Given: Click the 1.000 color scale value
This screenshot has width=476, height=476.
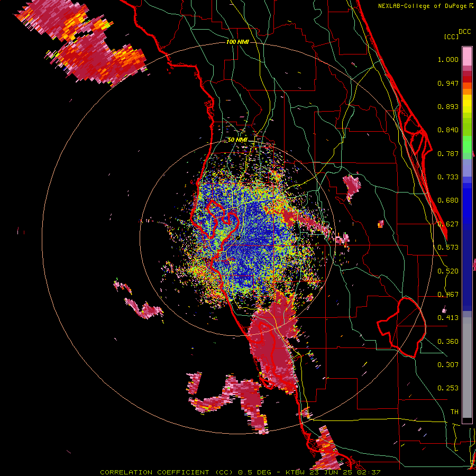Looking at the screenshot, I should click(x=448, y=59).
